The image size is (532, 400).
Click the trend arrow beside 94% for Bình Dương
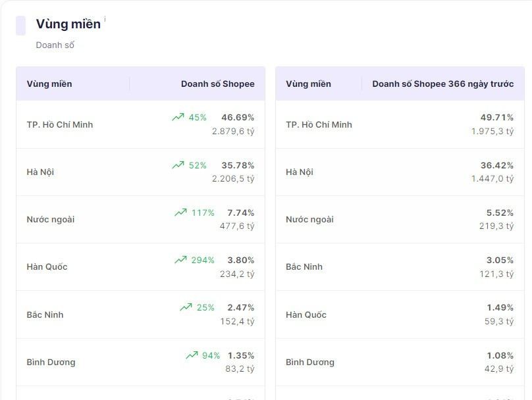point(192,355)
